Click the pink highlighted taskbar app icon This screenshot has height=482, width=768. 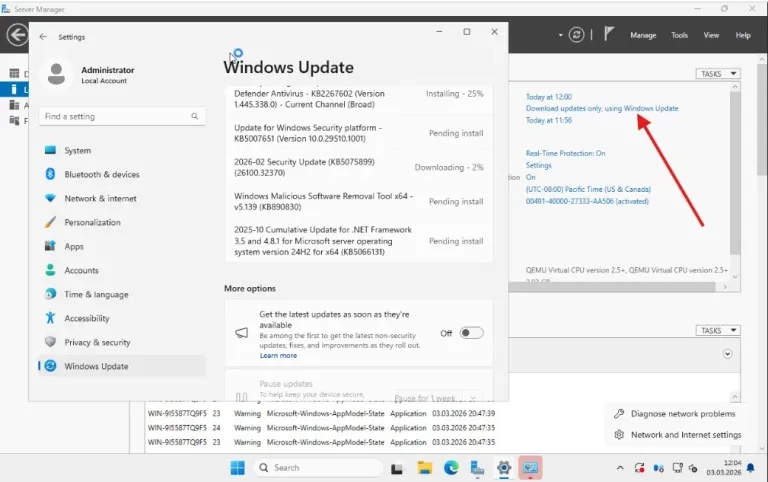point(530,468)
